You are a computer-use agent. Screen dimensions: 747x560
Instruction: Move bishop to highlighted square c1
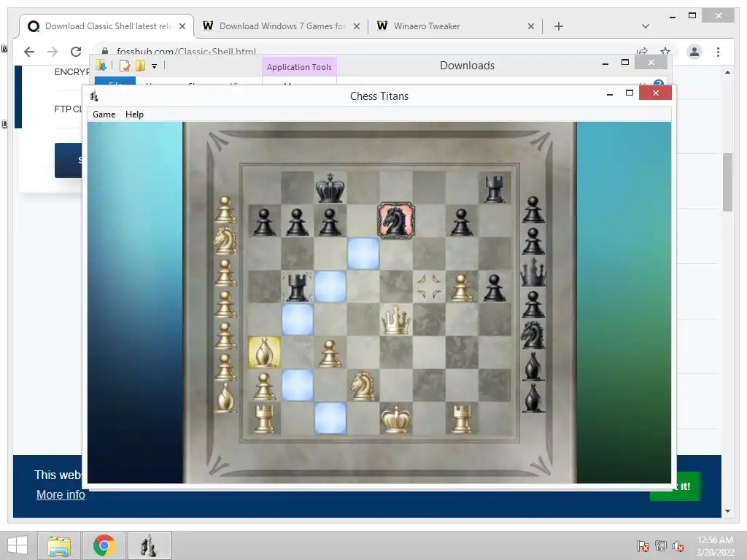coord(330,418)
